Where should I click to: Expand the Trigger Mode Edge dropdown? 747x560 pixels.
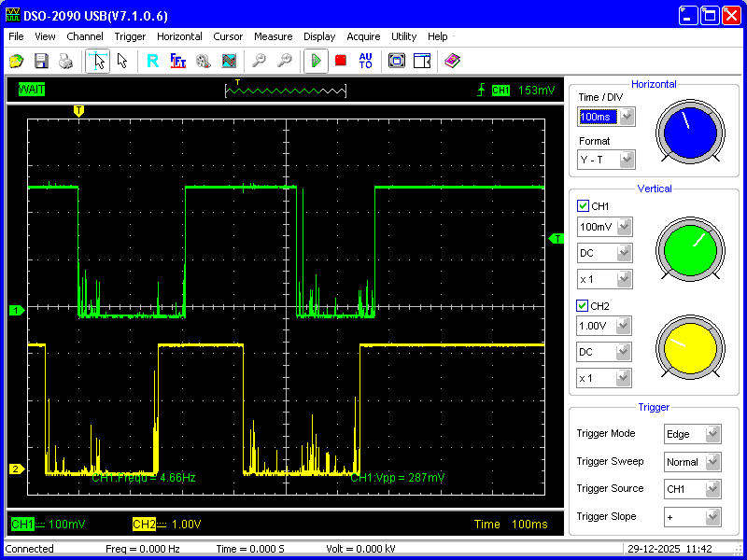click(x=713, y=434)
